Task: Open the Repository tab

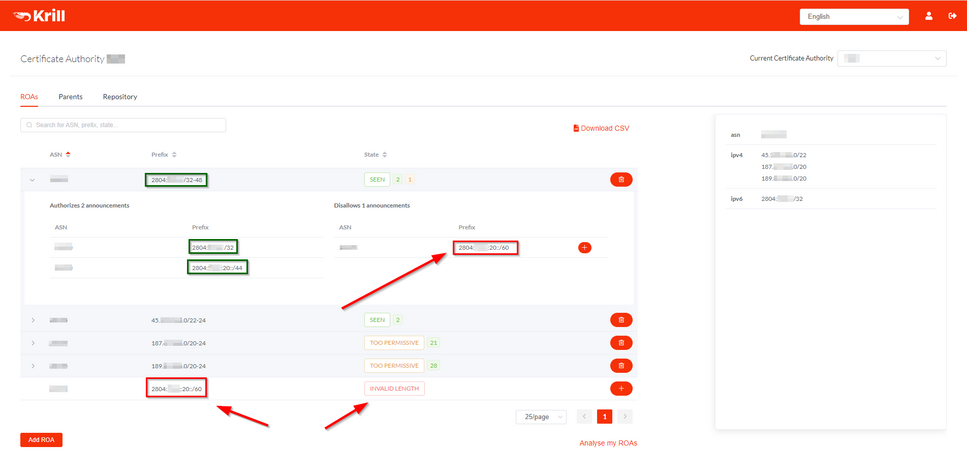Action: pos(120,97)
